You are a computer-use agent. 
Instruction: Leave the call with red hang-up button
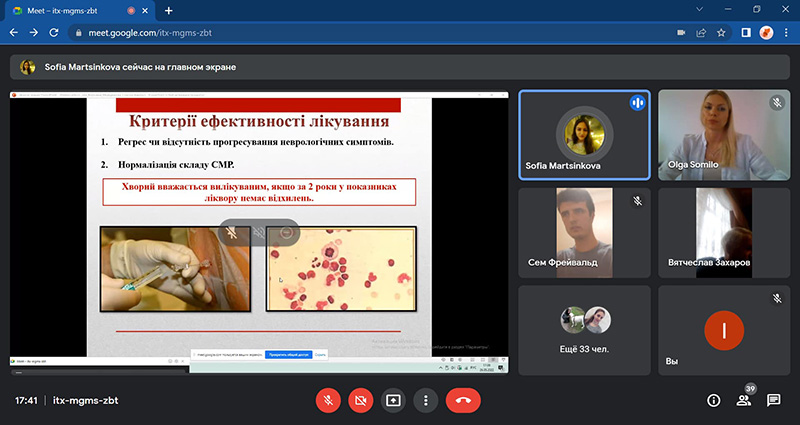463,400
